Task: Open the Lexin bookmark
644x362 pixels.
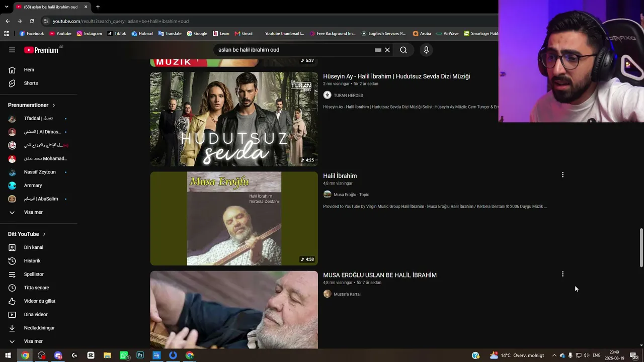Action: [221, 34]
